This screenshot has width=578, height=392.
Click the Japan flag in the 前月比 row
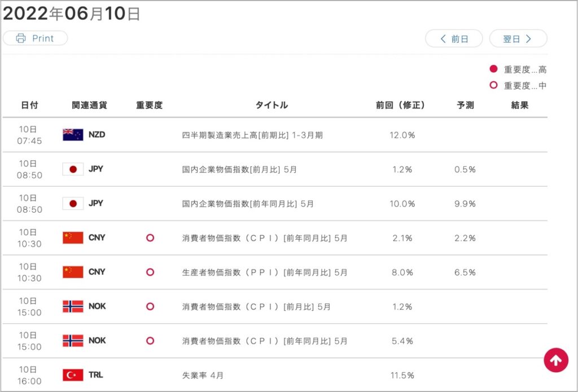[73, 169]
